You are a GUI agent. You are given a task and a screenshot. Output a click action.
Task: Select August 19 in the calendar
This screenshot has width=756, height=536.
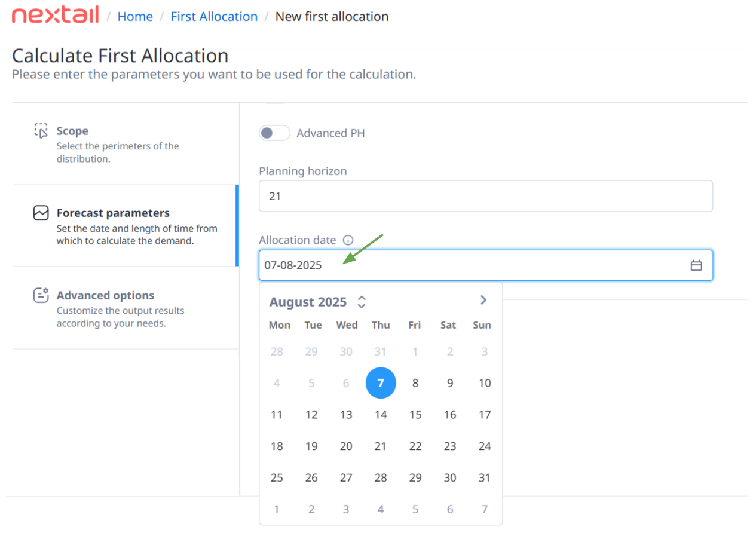311,446
